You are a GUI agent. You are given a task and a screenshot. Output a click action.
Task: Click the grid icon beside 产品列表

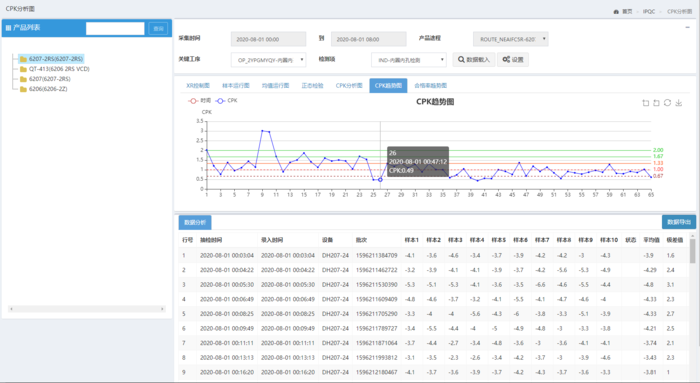8,28
